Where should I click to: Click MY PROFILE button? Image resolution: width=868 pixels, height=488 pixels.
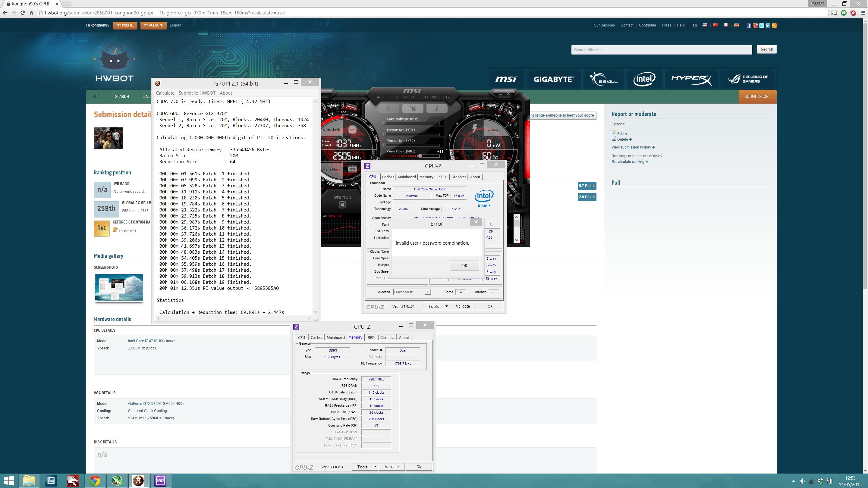pos(125,25)
